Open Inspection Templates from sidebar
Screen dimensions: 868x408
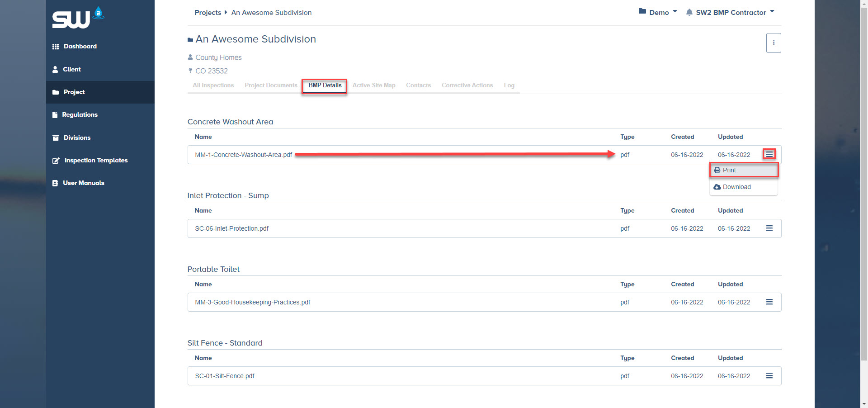point(96,161)
